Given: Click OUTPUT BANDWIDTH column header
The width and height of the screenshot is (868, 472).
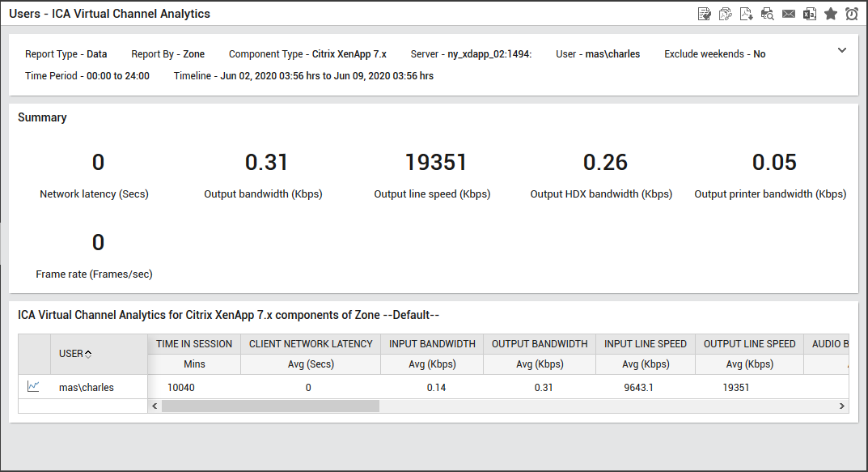Looking at the screenshot, I should tap(540, 344).
